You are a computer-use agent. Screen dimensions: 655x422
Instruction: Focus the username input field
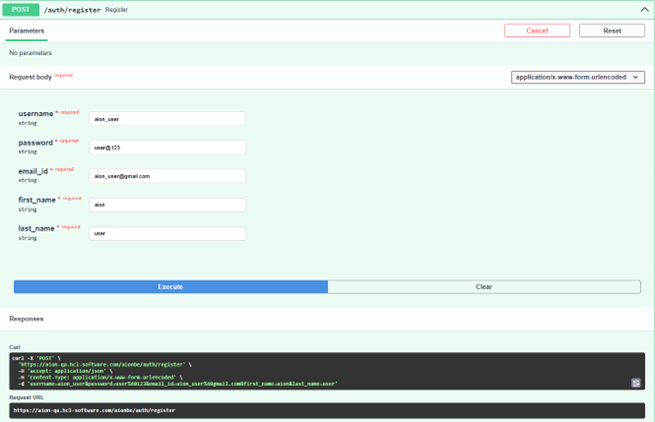point(167,119)
